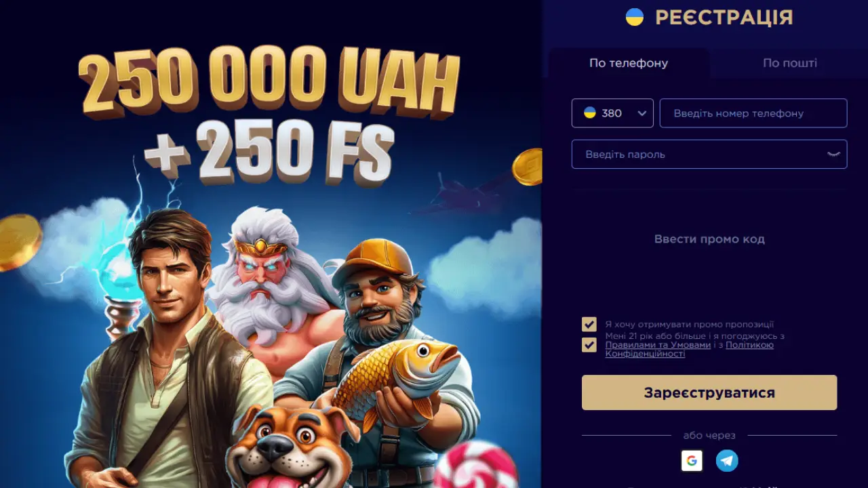868x488 pixels.
Task: Focus the phone number input field
Action: pos(753,113)
